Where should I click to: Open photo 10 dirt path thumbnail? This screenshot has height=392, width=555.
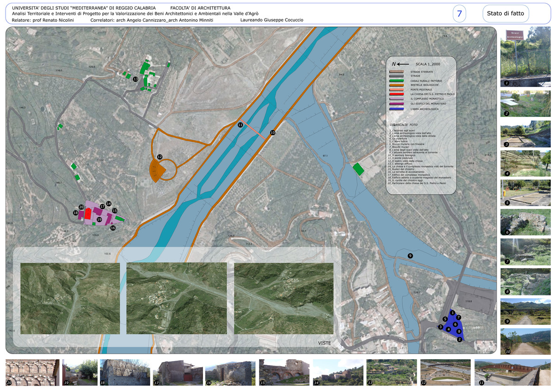(525, 341)
